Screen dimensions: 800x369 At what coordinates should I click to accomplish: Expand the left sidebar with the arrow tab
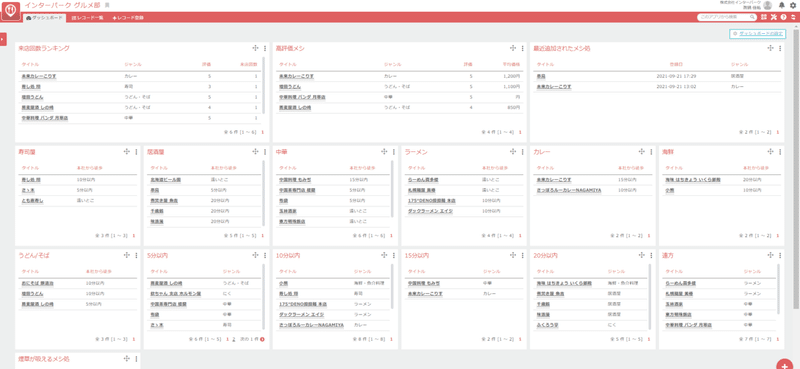pyautogui.click(x=3, y=39)
